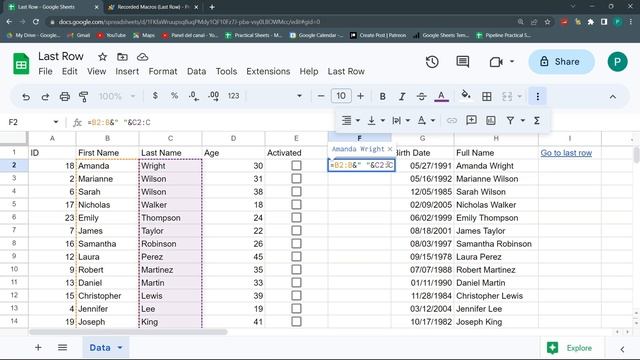Viewport: 640px width, 360px height.
Task: Open the text color picker
Action: point(441,96)
